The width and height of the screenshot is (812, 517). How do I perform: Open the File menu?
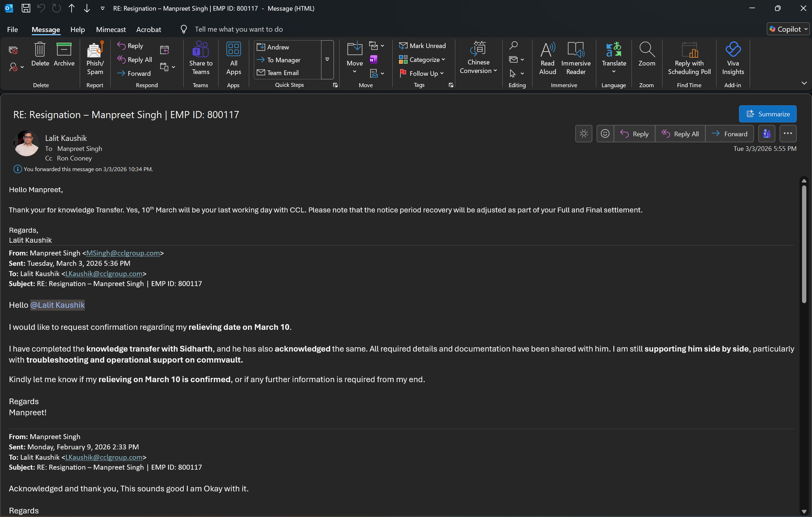(12, 30)
